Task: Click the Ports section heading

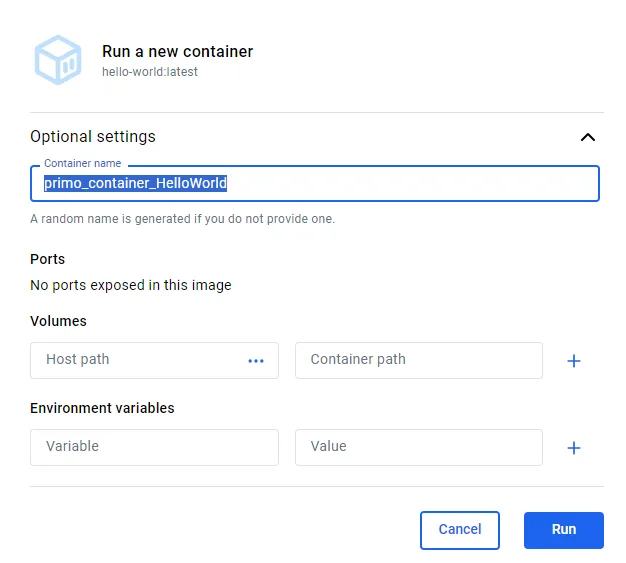Action: [x=48, y=259]
